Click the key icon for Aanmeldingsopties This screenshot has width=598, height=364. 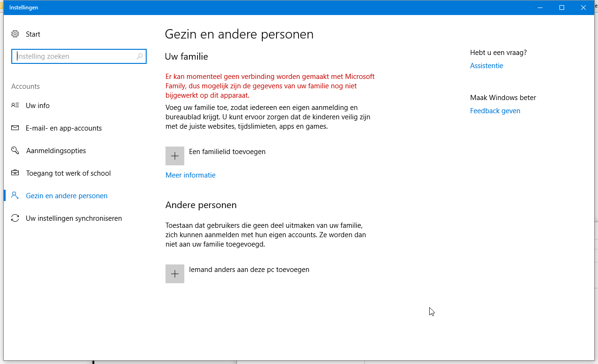click(15, 150)
